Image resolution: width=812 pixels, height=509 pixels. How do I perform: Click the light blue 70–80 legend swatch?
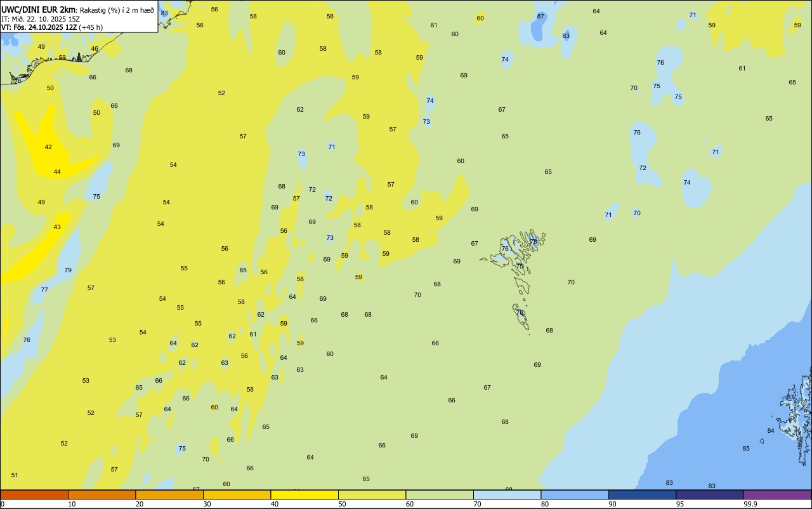point(507,494)
